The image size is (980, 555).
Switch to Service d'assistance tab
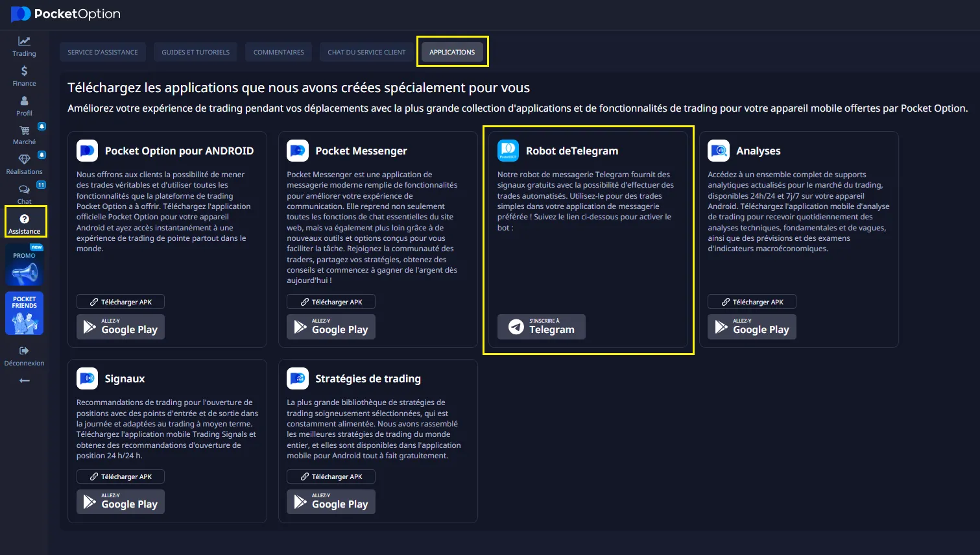coord(102,52)
